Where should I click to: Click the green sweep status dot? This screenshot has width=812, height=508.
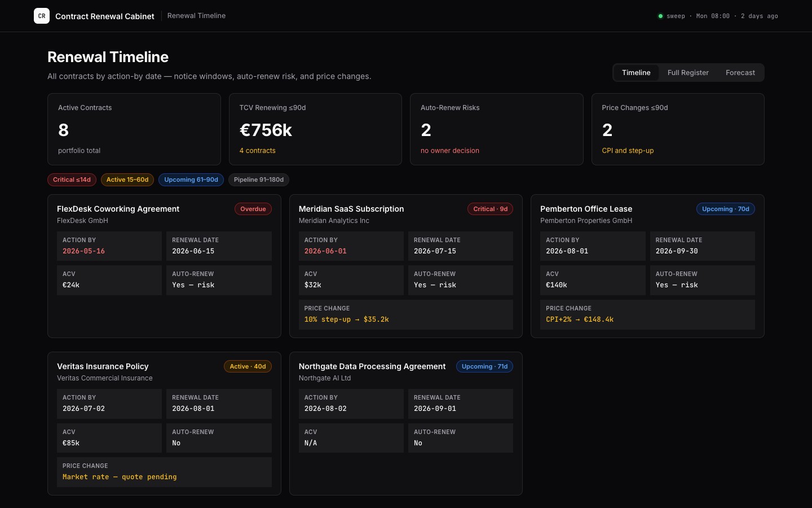pyautogui.click(x=660, y=16)
